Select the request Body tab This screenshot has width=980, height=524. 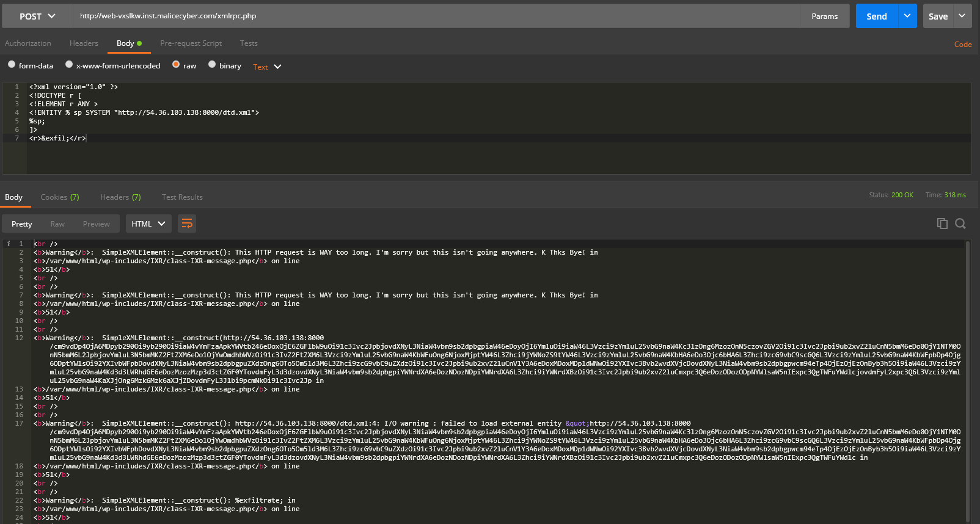click(x=129, y=43)
